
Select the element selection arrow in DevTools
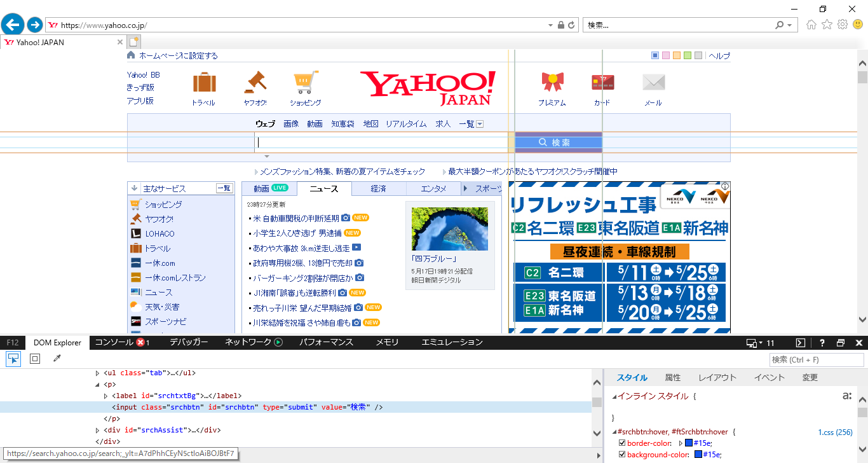(13, 359)
